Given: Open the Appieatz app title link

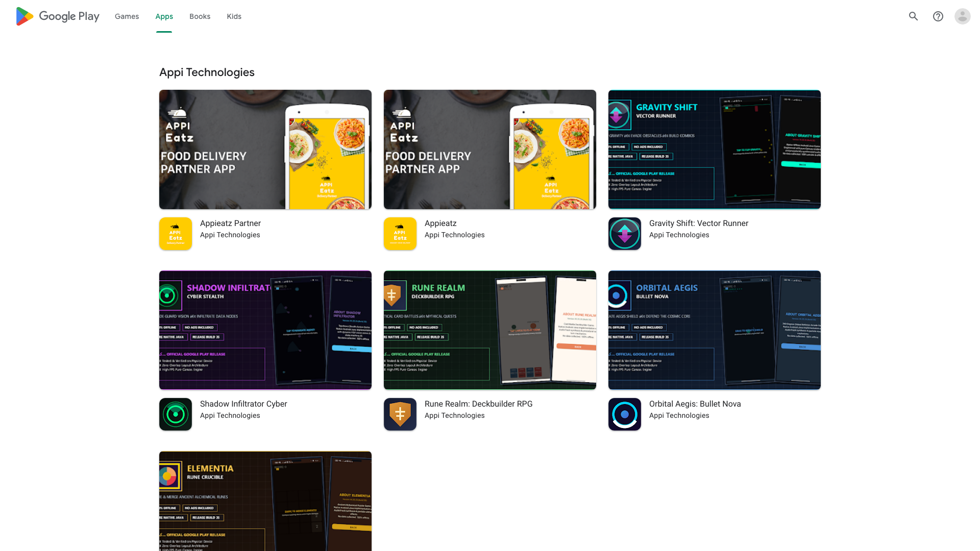Looking at the screenshot, I should [440, 223].
